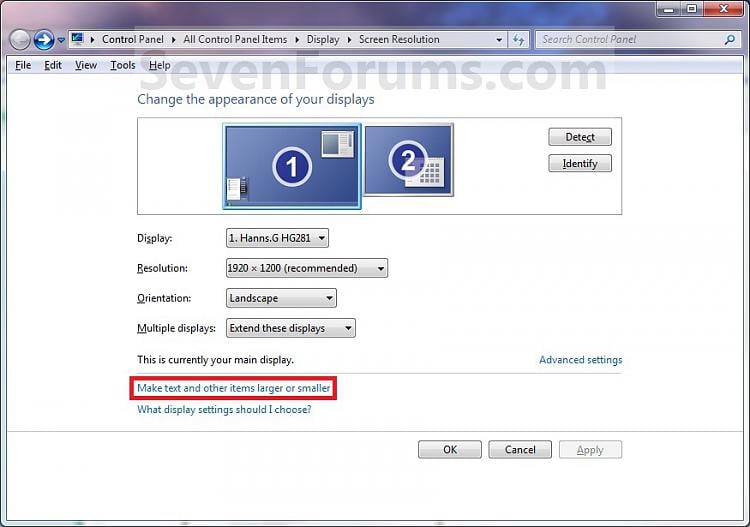Screen dimensions: 750x527
Task: Click the Identify button
Action: click(x=580, y=164)
